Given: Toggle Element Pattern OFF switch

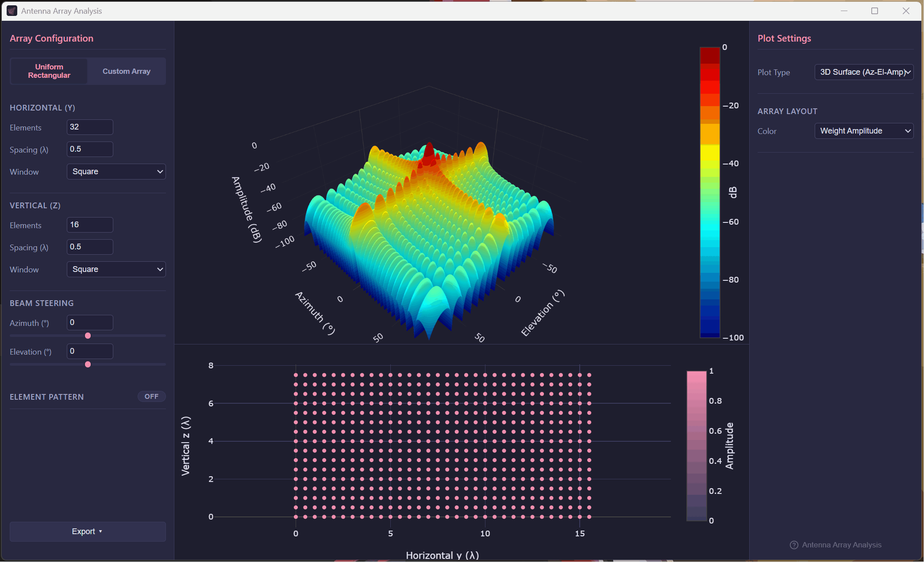Looking at the screenshot, I should (x=151, y=397).
